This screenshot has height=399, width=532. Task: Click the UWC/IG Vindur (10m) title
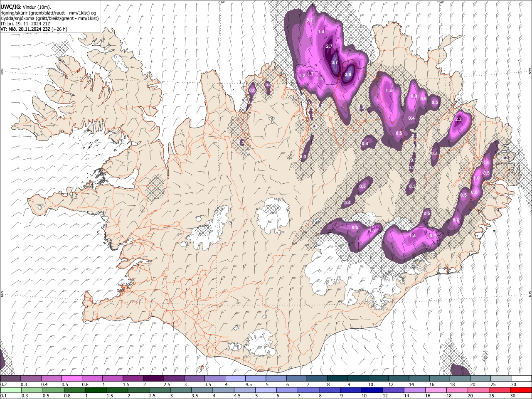point(26,7)
